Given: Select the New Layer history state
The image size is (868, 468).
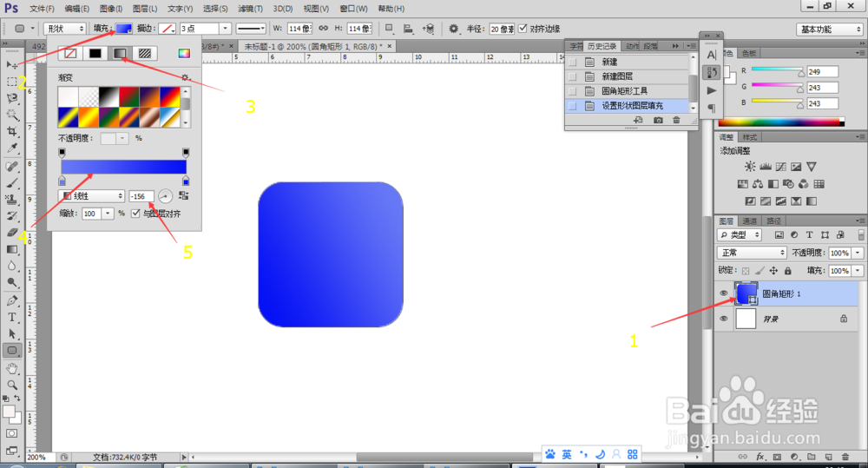Looking at the screenshot, I should coord(628,76).
